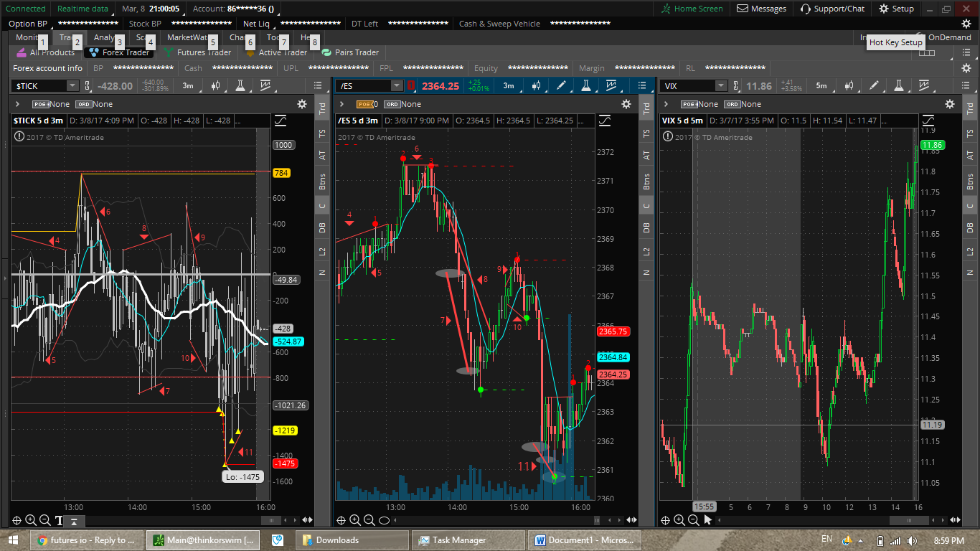Open the Setup gear menu
Screen dimensions: 980x551
(x=896, y=9)
